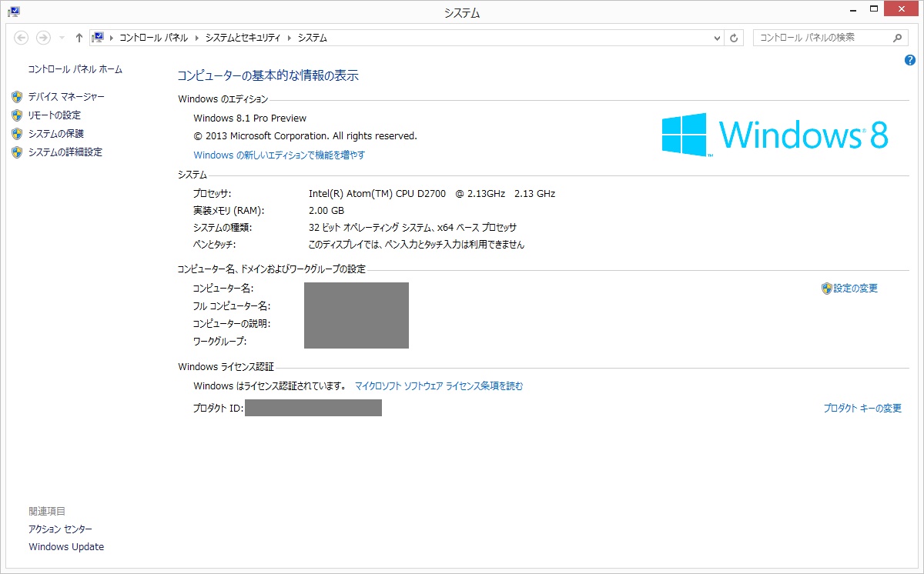
Task: Click the magnifier search icon
Action: [898, 37]
